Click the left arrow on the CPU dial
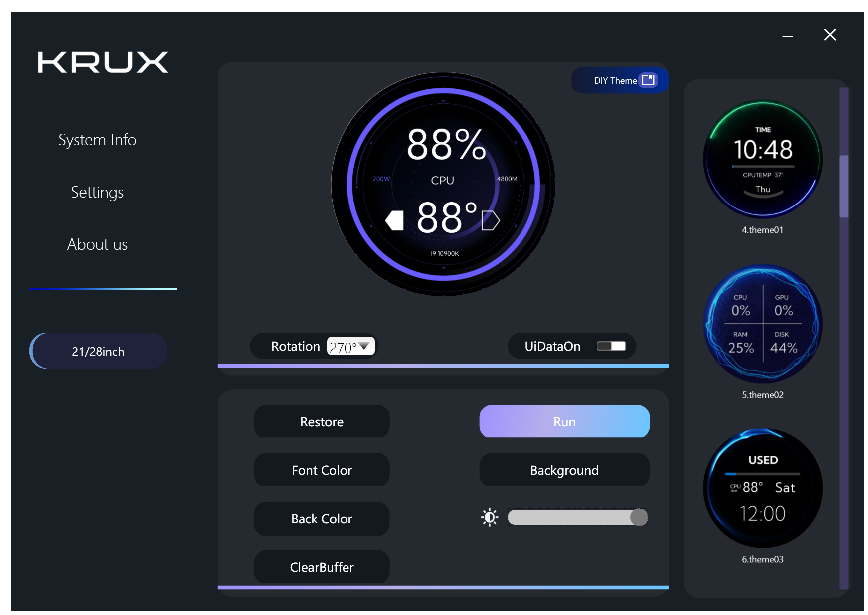The width and height of the screenshot is (868, 615). (395, 220)
